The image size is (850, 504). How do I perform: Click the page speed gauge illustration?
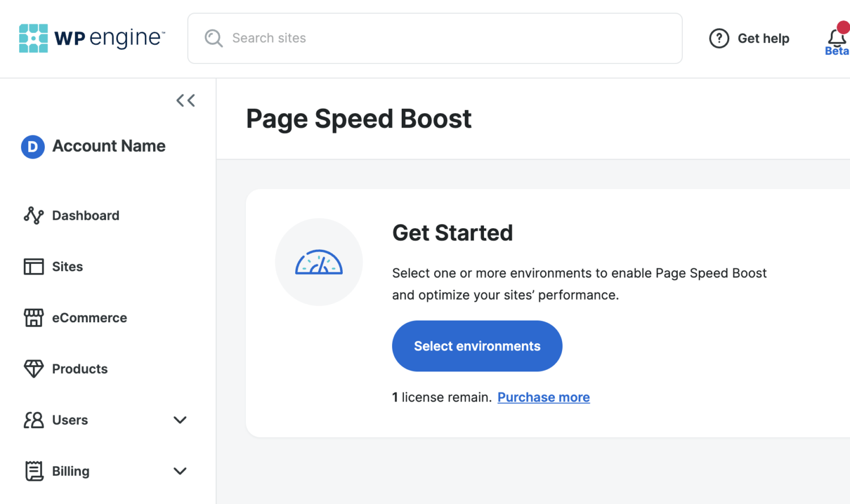tap(319, 262)
